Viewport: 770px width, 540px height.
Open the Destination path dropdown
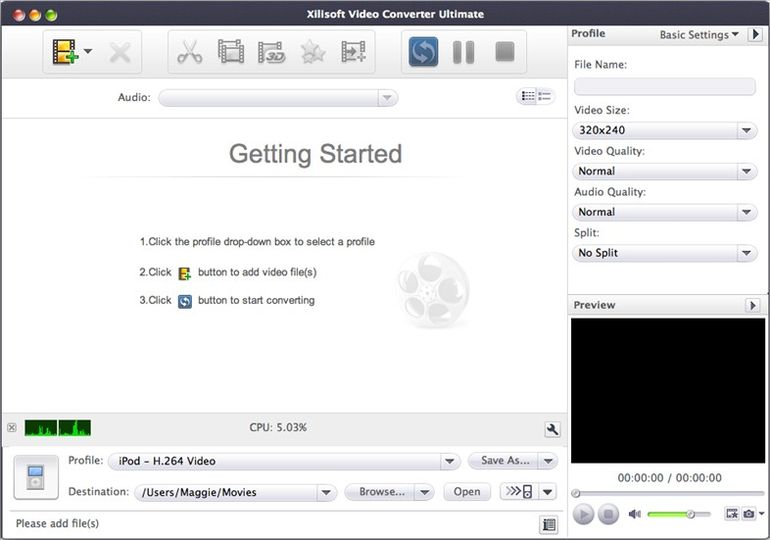(235, 492)
